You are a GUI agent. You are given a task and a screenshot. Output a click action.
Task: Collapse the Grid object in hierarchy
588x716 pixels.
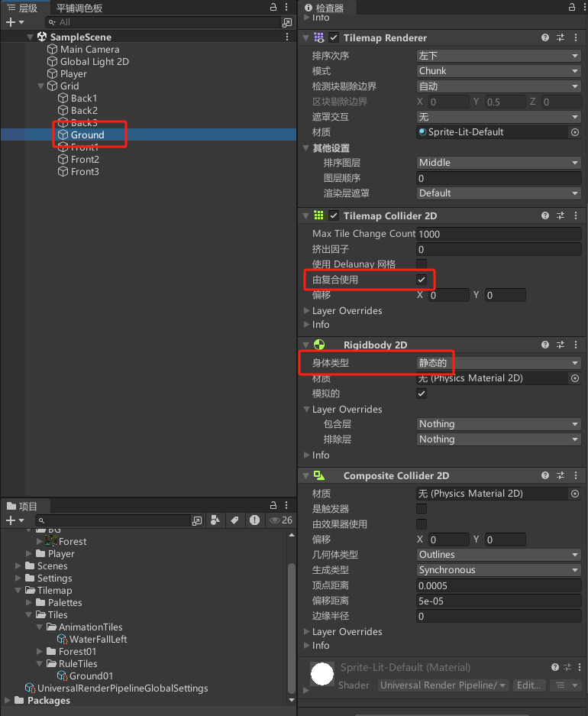(41, 86)
